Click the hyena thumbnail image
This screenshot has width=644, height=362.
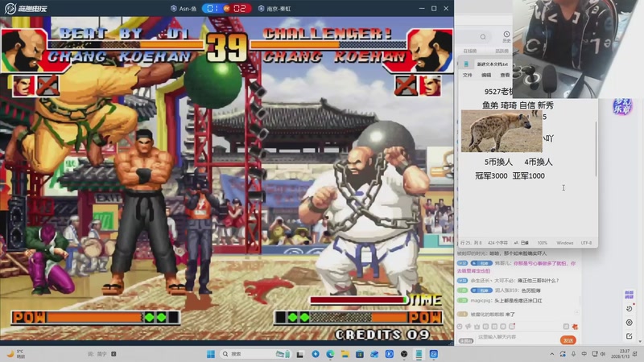[x=502, y=131]
